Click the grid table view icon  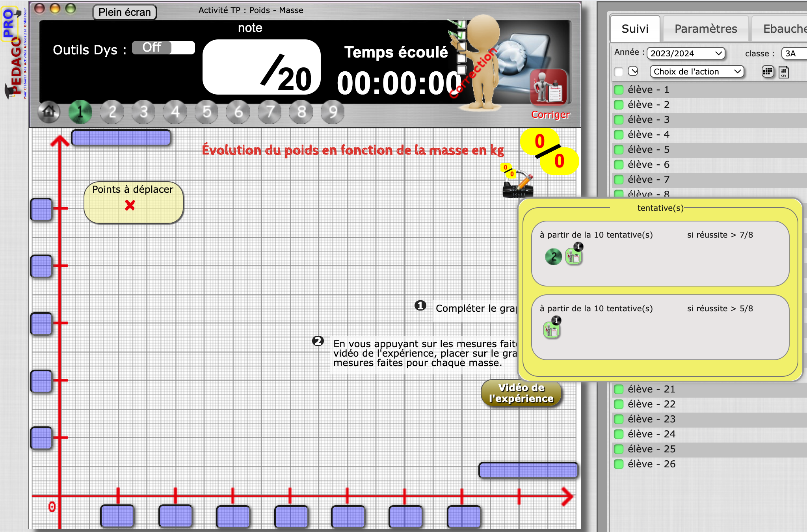[x=767, y=71]
